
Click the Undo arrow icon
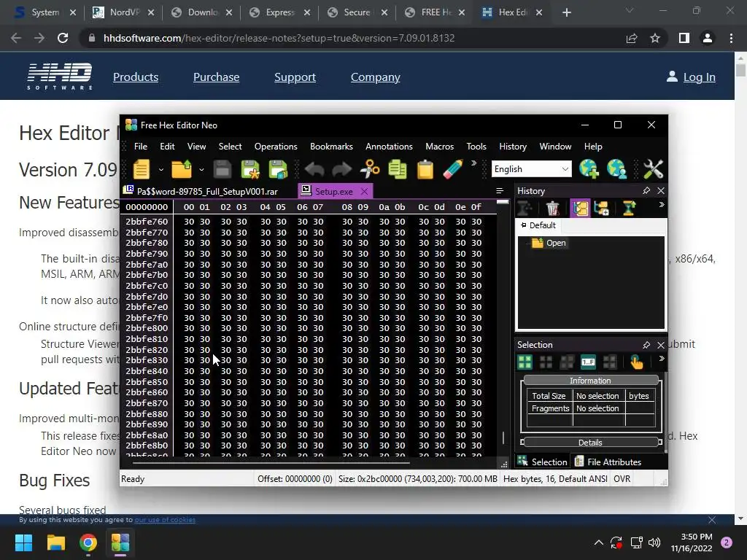point(314,169)
